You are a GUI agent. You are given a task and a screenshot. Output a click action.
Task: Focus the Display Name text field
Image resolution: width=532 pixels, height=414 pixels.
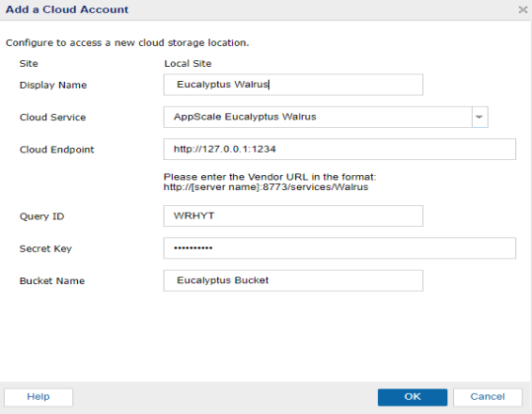point(293,85)
